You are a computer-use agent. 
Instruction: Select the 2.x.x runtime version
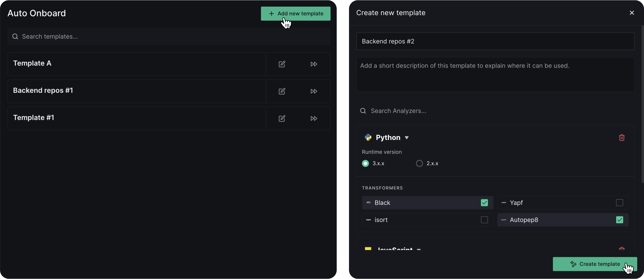(419, 163)
